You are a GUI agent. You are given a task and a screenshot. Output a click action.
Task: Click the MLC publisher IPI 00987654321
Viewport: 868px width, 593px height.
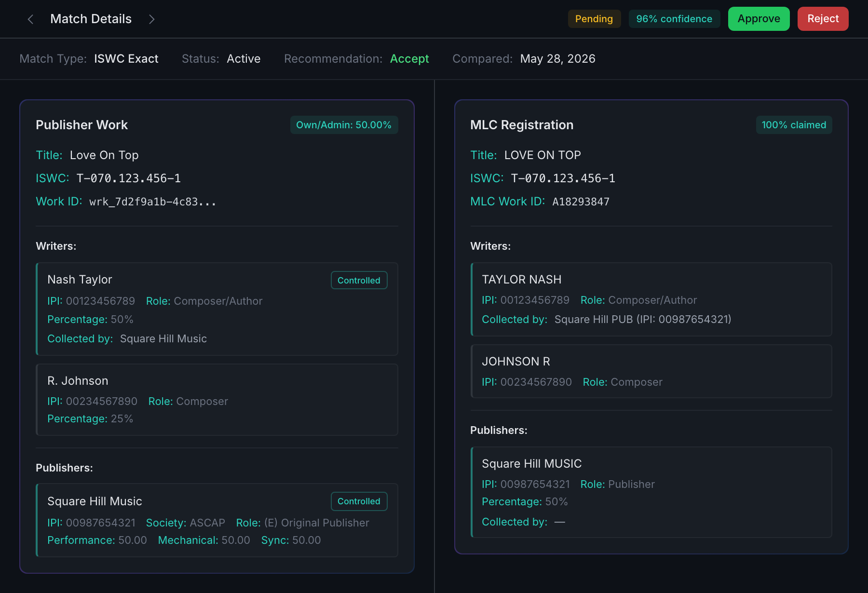pos(535,485)
